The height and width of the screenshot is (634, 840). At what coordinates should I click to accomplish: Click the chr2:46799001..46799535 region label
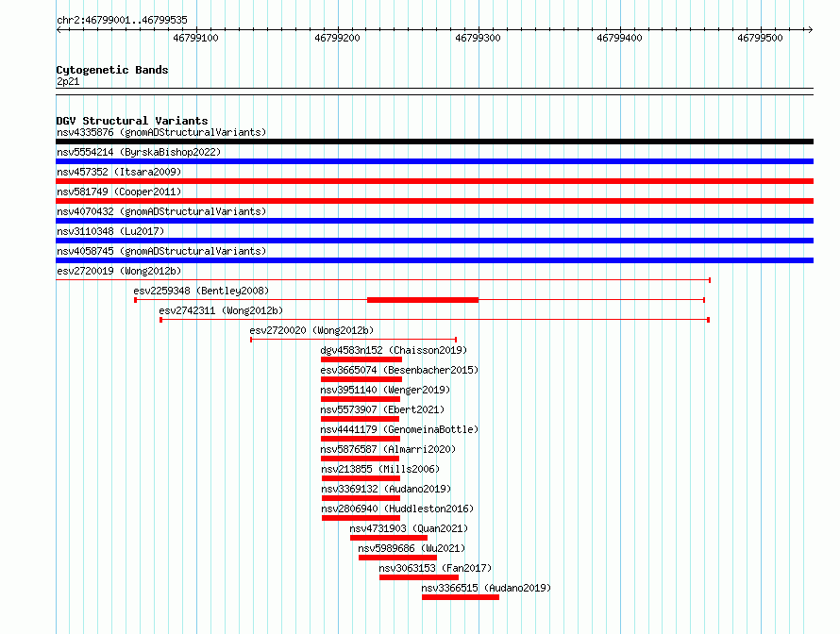tap(122, 21)
